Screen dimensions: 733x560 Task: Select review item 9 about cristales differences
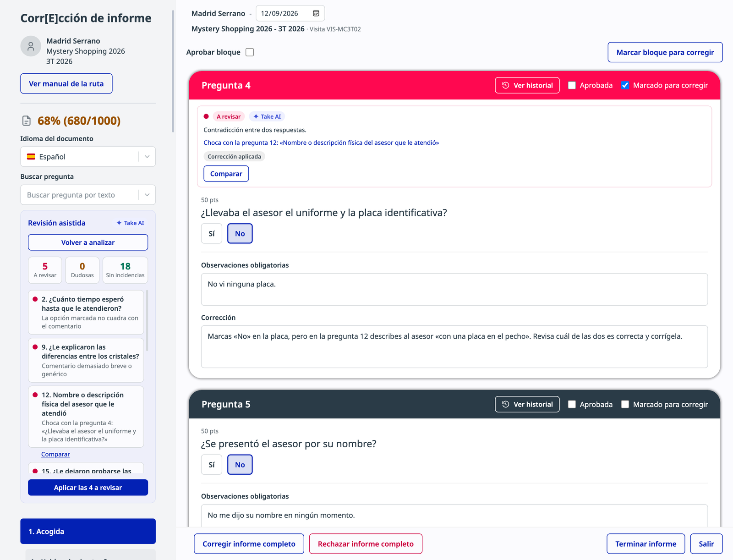coord(86,360)
